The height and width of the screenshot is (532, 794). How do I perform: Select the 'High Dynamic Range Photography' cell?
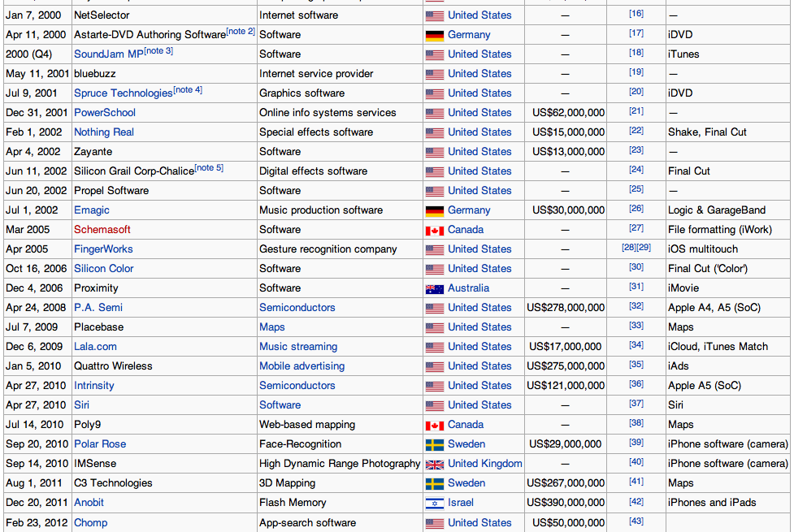(340, 463)
